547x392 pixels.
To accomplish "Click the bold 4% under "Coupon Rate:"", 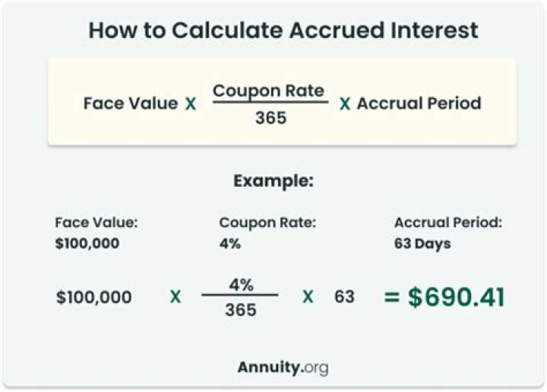I will click(229, 245).
